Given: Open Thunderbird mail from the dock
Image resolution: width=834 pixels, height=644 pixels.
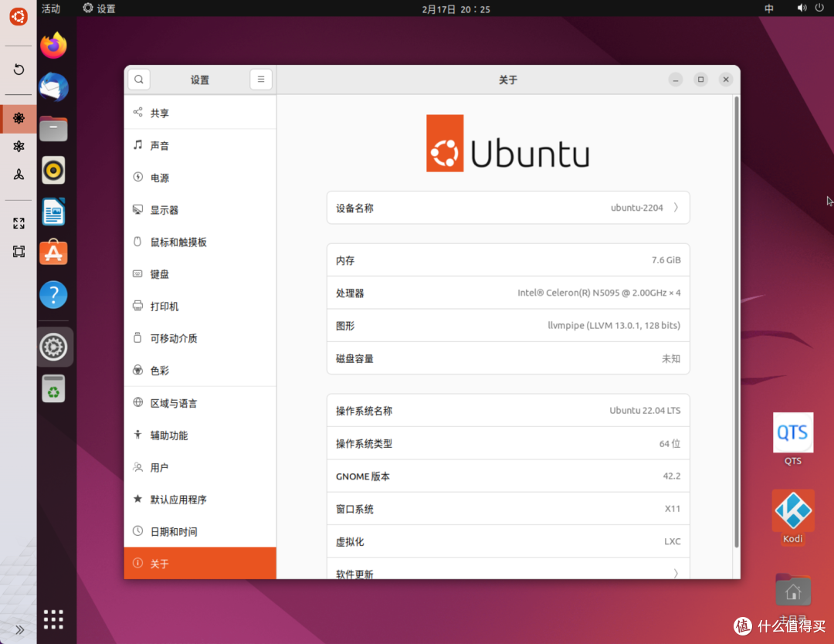Looking at the screenshot, I should pos(54,86).
